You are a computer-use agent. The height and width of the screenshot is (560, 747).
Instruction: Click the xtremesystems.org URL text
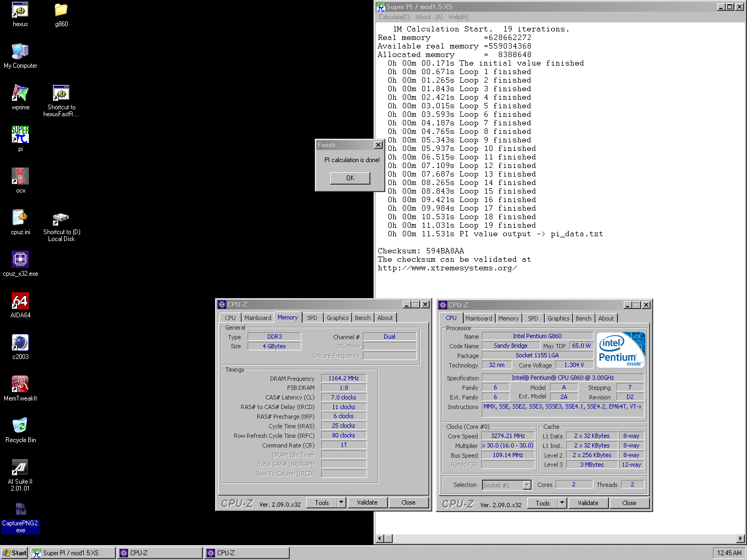click(x=447, y=268)
